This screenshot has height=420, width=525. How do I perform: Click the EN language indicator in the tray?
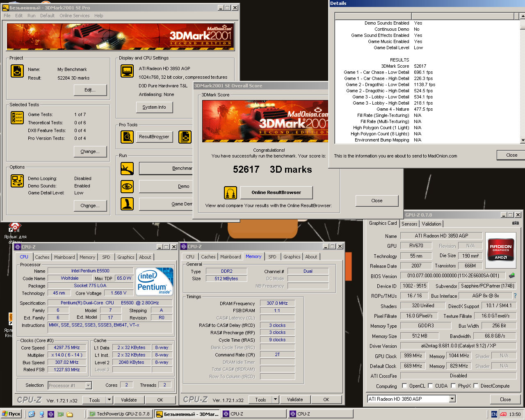[x=494, y=414]
